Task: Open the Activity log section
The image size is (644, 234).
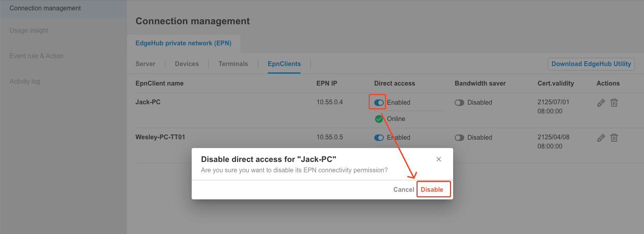Action: coord(25,81)
